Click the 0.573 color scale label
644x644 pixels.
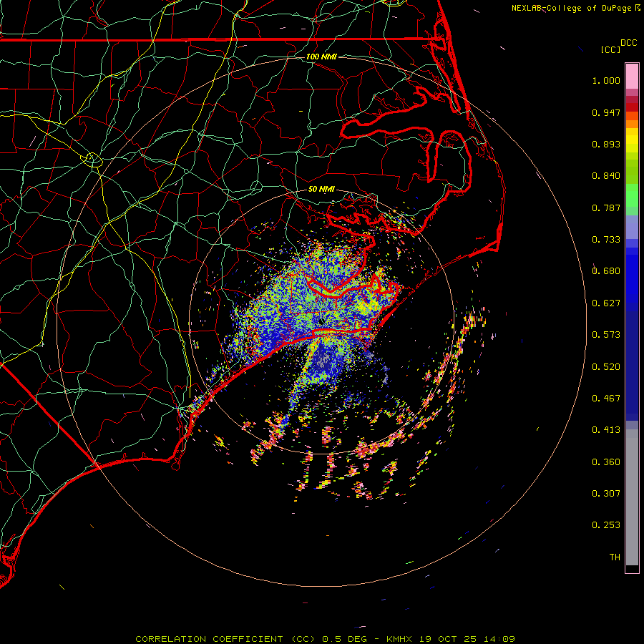pos(606,335)
